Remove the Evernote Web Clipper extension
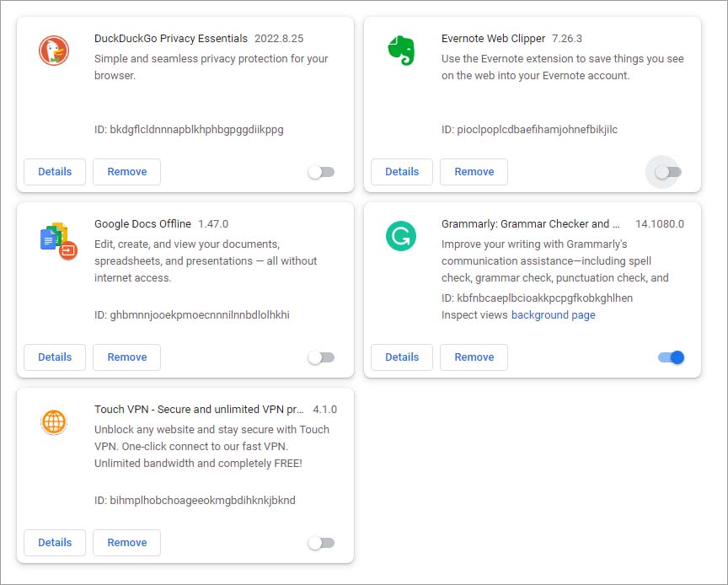728x585 pixels. tap(474, 172)
